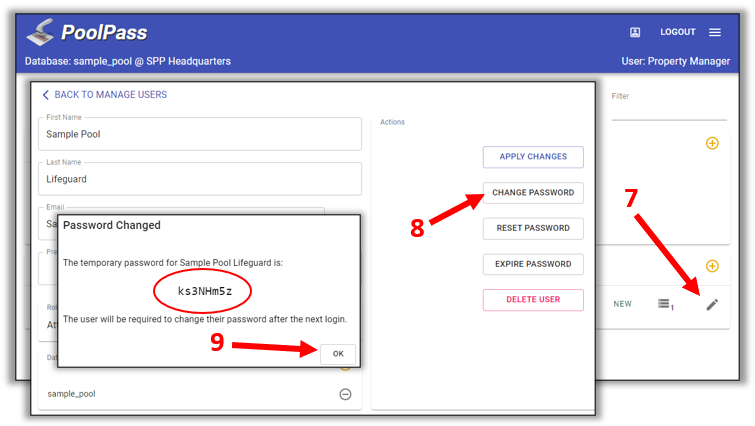The image size is (755, 426).
Task: Click the list icon next to NEW
Action: [x=665, y=304]
